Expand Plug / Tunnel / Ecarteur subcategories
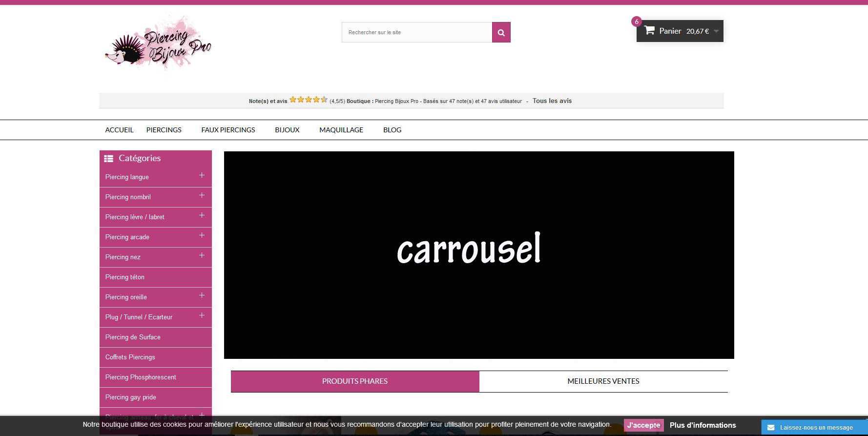868x436 pixels. click(x=202, y=315)
